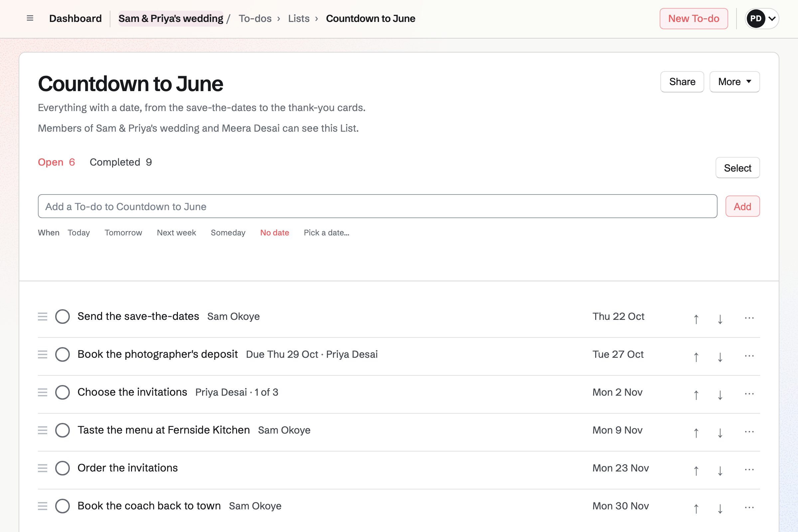
Task: Move 'Choose the invitations' up
Action: coord(696,395)
